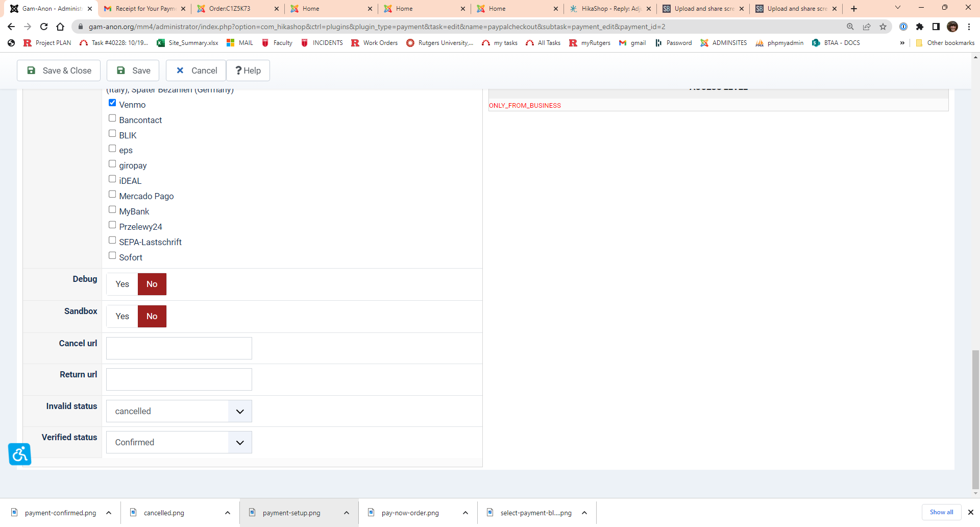Open the Project PLAN bookmark

pyautogui.click(x=47, y=43)
